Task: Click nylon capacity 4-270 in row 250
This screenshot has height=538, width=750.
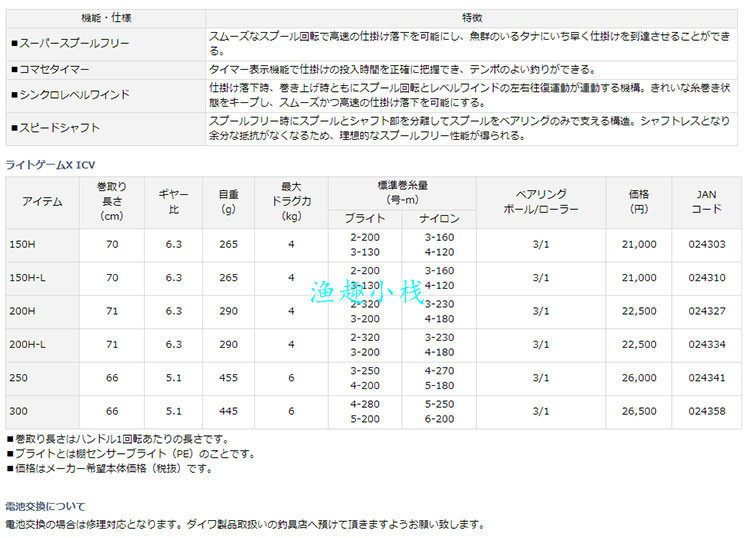Action: [x=439, y=371]
